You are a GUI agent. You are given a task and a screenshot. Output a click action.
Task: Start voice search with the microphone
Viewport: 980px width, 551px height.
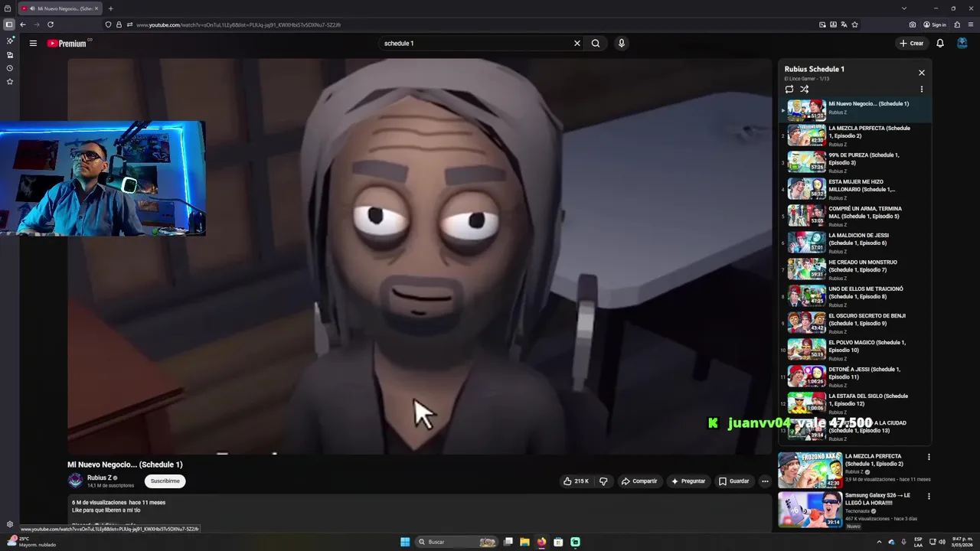[x=622, y=44]
